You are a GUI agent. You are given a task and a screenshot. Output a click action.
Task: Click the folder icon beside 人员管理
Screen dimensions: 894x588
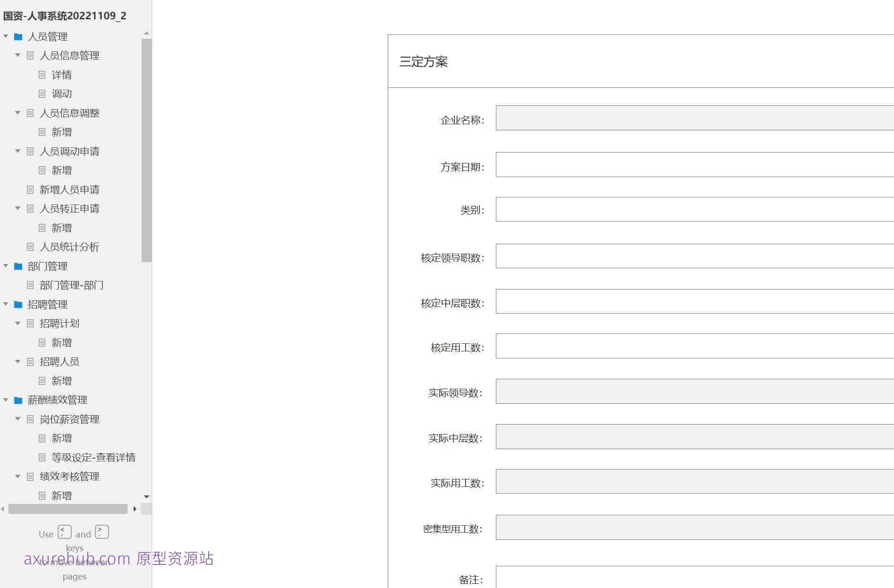18,36
